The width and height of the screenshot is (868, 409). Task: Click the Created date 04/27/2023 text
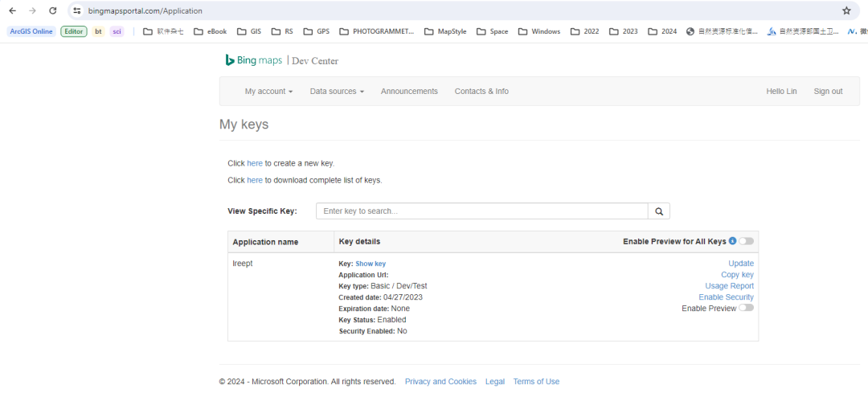[x=380, y=297]
